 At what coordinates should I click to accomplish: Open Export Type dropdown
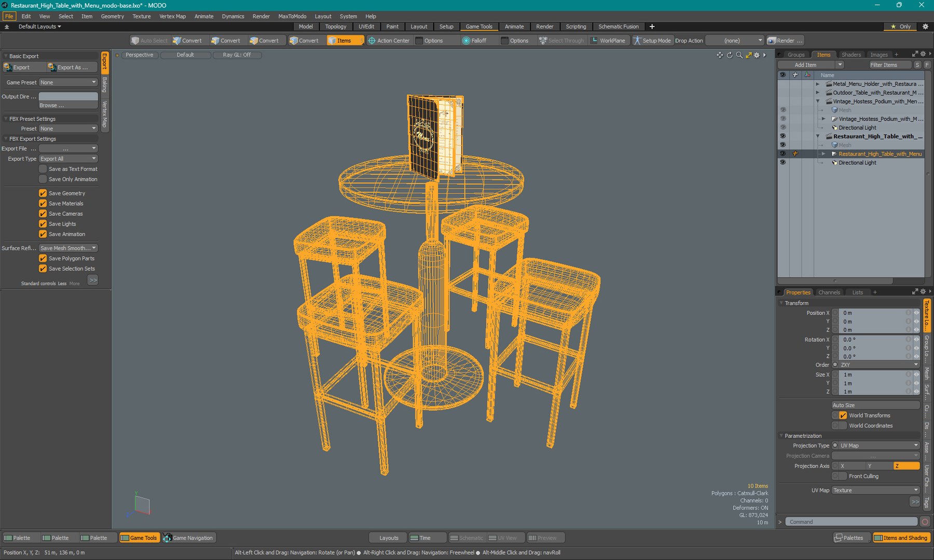pos(68,159)
